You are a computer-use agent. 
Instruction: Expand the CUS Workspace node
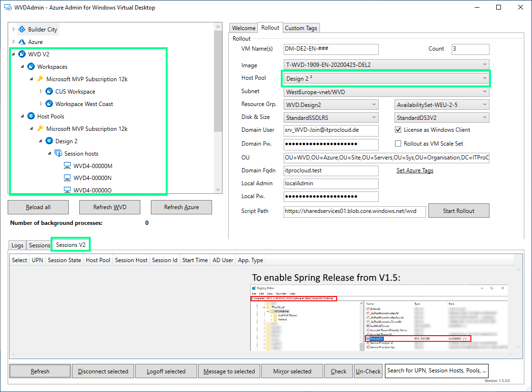41,91
